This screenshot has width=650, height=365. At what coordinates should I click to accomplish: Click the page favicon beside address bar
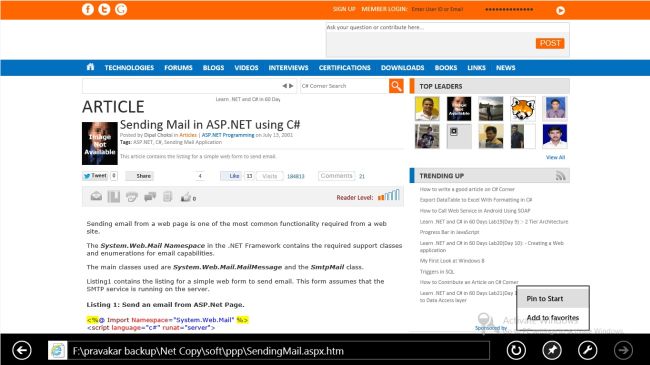pos(57,350)
